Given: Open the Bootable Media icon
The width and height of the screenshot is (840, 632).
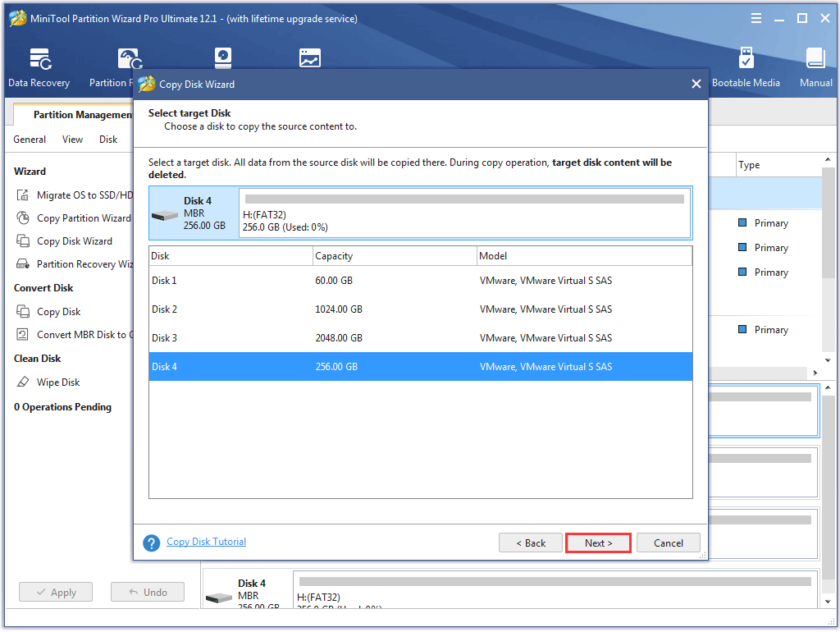Looking at the screenshot, I should coord(746,58).
